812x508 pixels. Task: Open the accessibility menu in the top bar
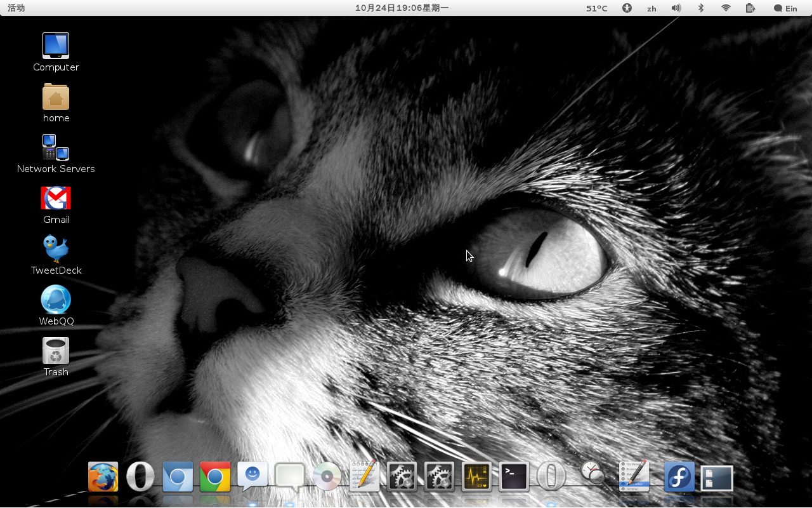(x=627, y=8)
